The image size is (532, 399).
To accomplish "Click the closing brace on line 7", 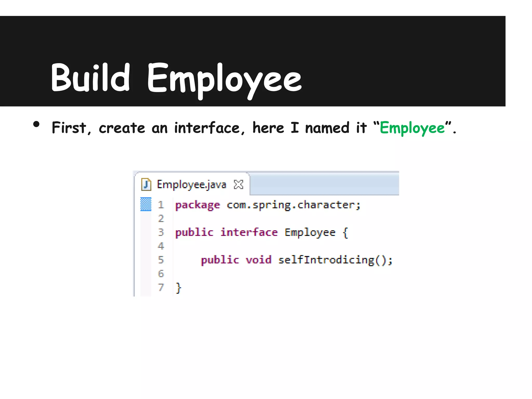I will point(178,288).
